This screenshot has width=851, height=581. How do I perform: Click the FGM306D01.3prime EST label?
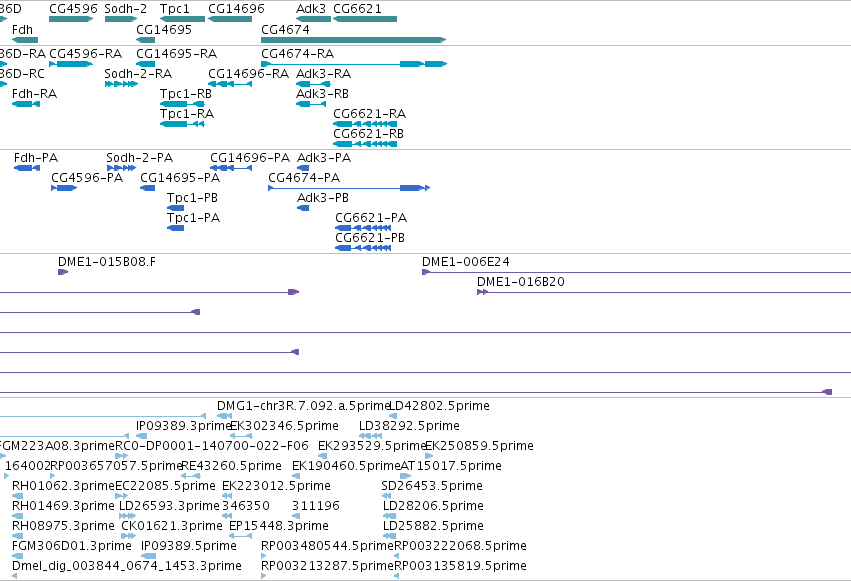72,546
